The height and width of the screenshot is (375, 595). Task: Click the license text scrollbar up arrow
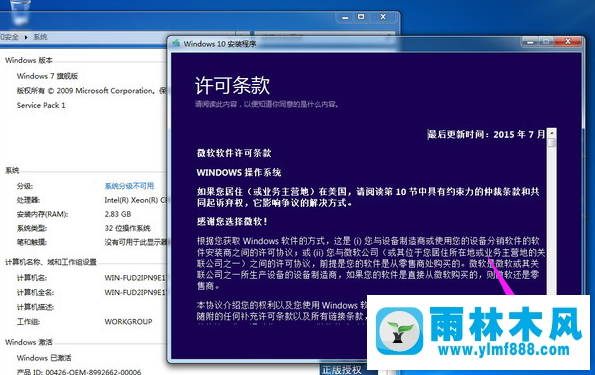pyautogui.click(x=552, y=133)
